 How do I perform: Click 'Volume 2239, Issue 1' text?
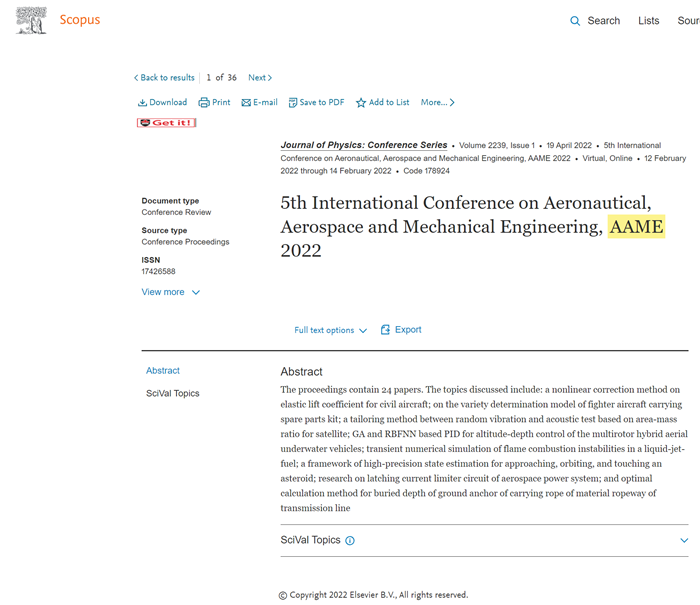[x=497, y=146]
